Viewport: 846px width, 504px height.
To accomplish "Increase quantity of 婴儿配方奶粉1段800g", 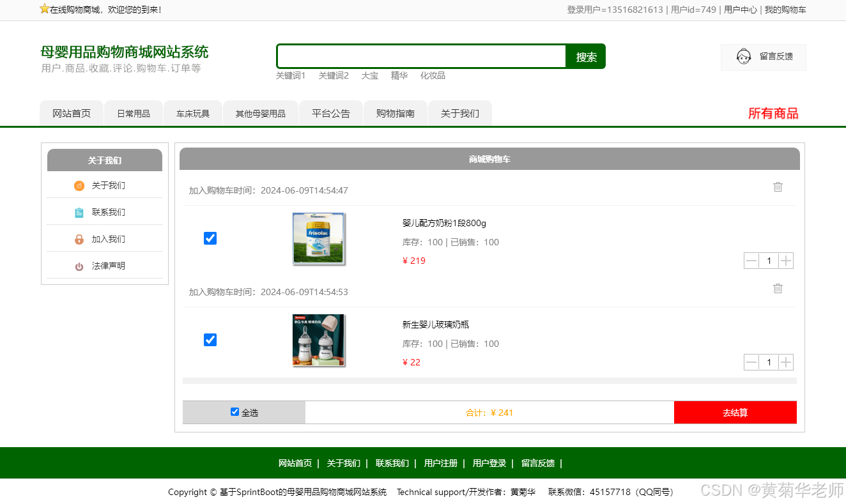I will [786, 261].
